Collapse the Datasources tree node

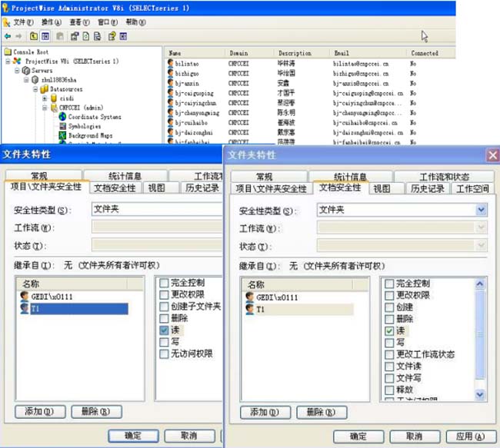pyautogui.click(x=35, y=89)
